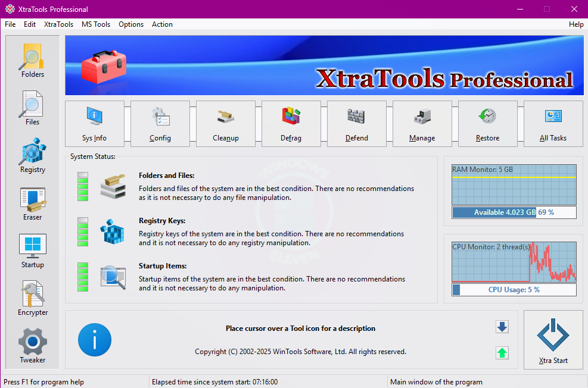Open the Tweaker gear tool

[33, 346]
